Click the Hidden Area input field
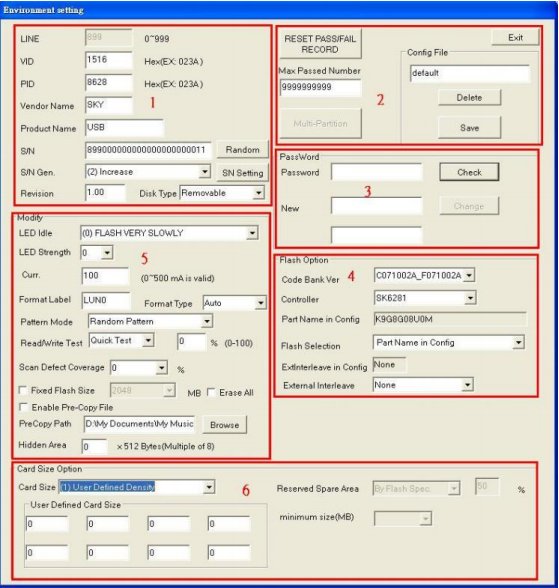 [94, 447]
